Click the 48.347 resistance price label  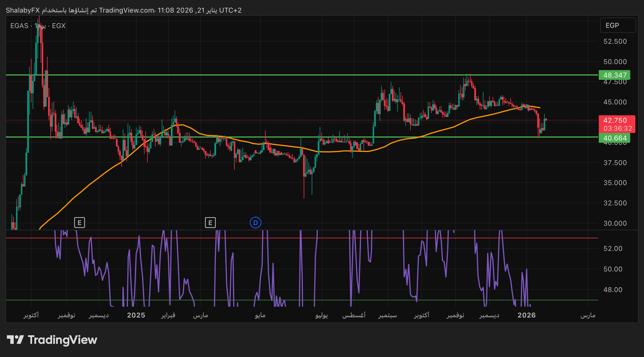coord(615,75)
